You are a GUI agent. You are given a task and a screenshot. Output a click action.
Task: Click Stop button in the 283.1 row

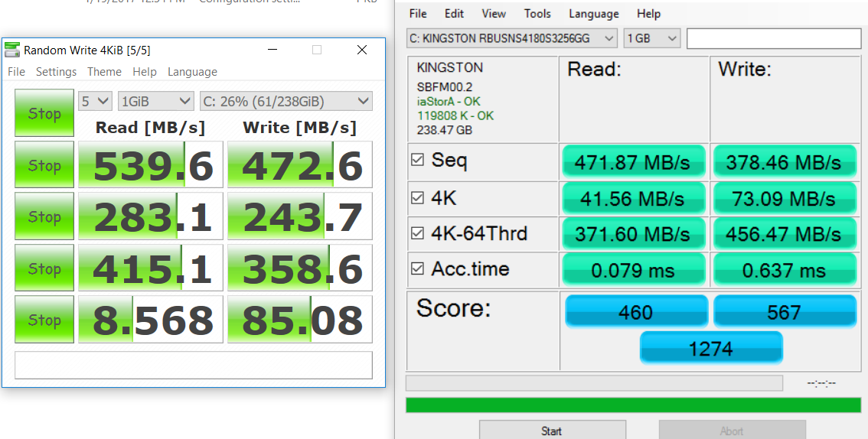[44, 216]
